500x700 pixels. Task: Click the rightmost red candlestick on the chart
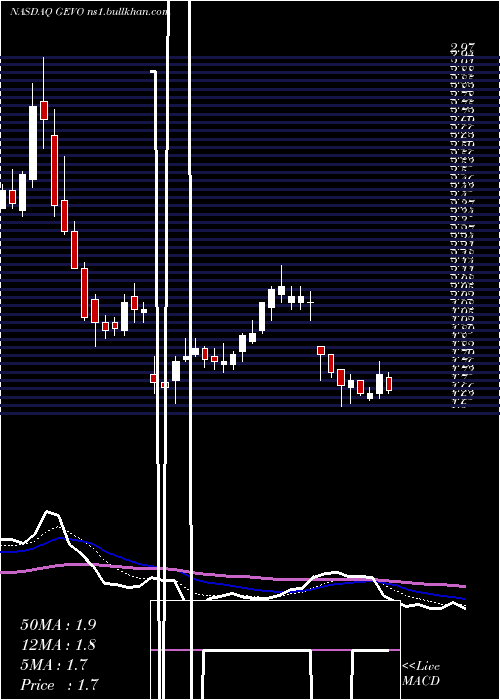[389, 384]
